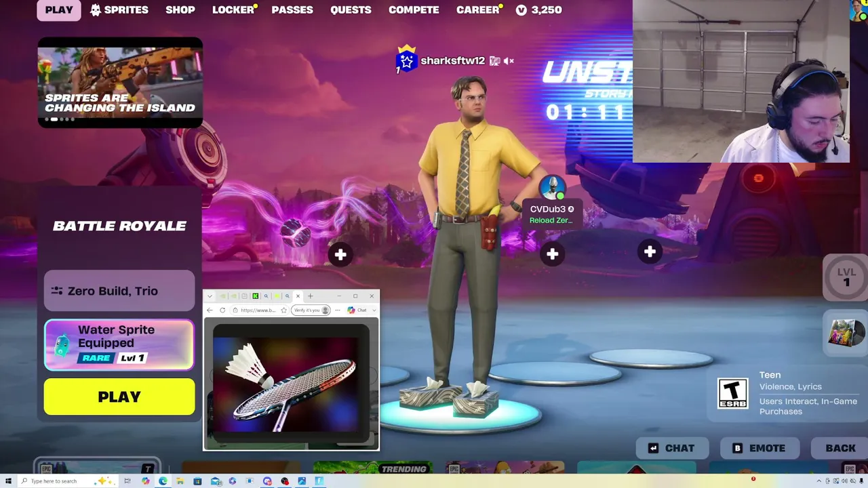
Task: Open the SPRITES tab
Action: point(119,10)
